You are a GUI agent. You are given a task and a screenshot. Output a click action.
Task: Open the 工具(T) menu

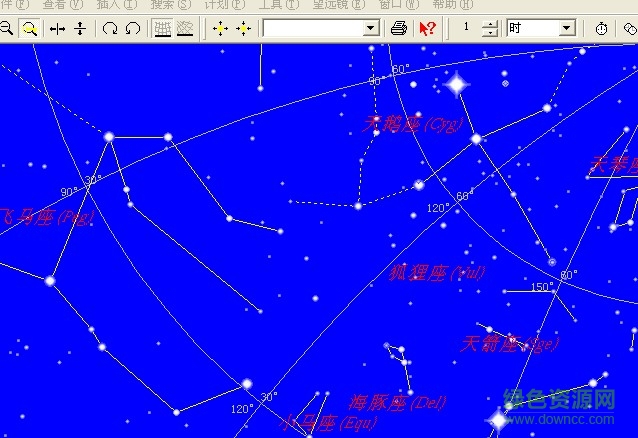[x=279, y=4]
